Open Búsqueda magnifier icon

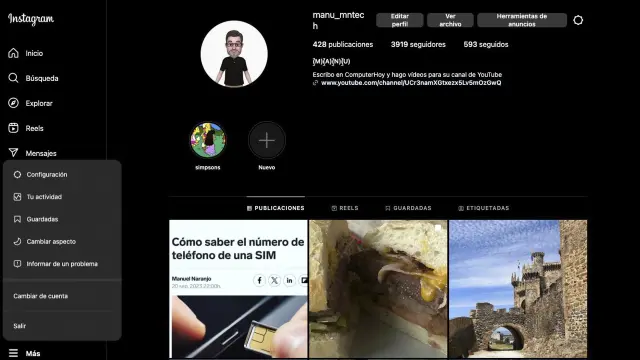[13, 78]
